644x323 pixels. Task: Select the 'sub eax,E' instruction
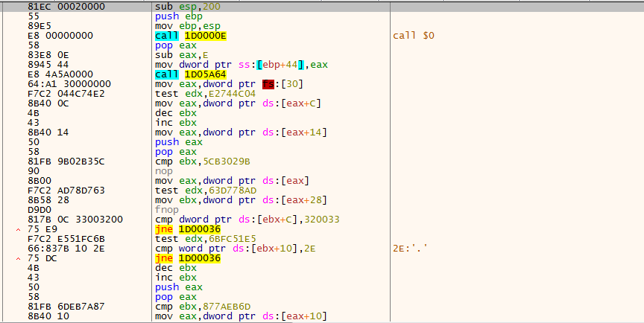182,55
